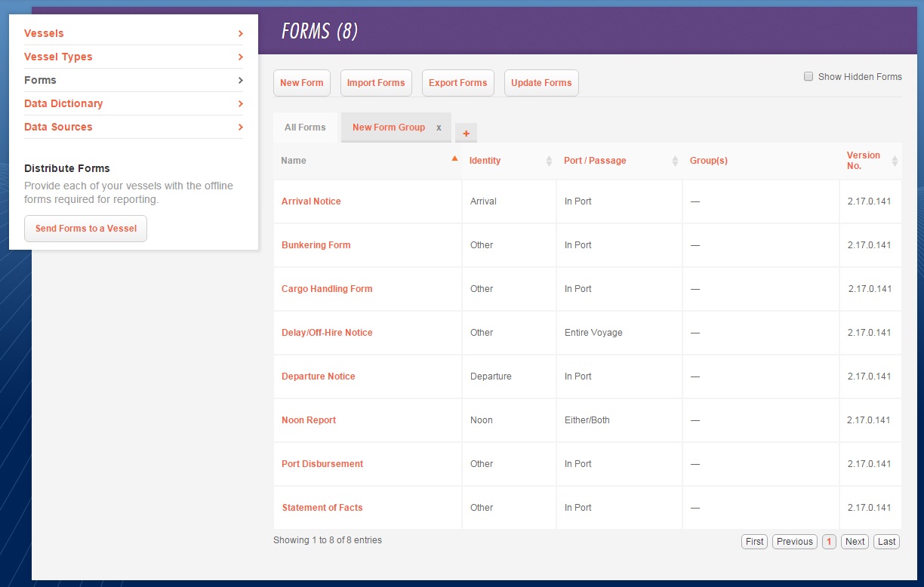Click the Port / Passage column sort icon

pyautogui.click(x=676, y=161)
